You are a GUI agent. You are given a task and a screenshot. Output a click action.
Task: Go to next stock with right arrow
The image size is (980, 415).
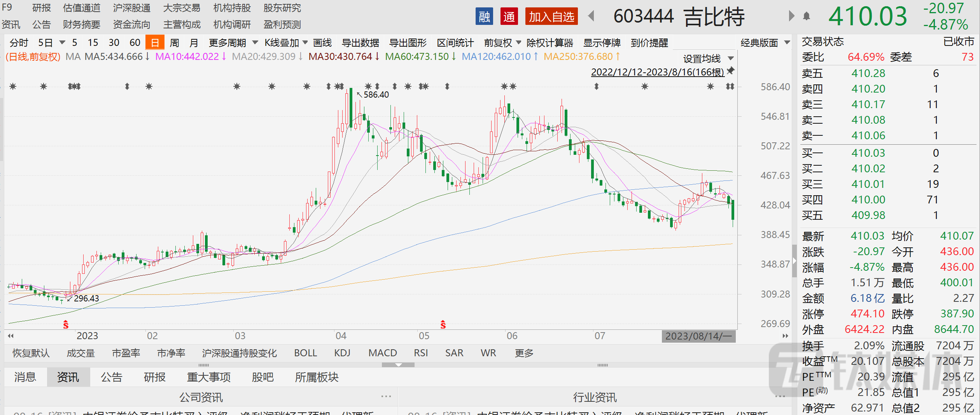point(791,16)
